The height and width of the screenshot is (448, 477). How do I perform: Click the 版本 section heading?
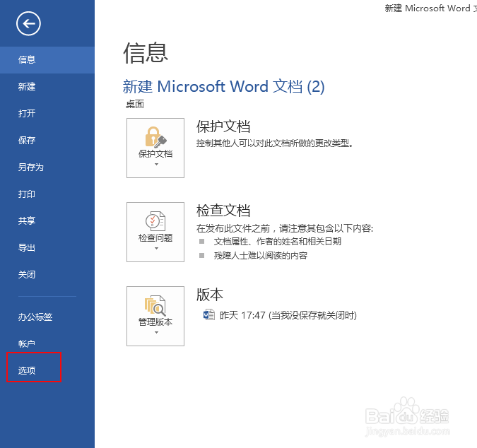pyautogui.click(x=210, y=295)
